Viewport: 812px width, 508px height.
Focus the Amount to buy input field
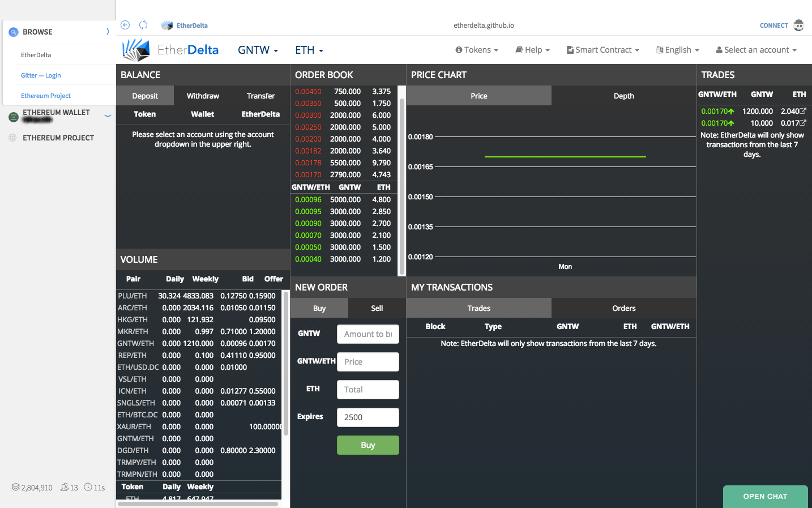click(368, 334)
